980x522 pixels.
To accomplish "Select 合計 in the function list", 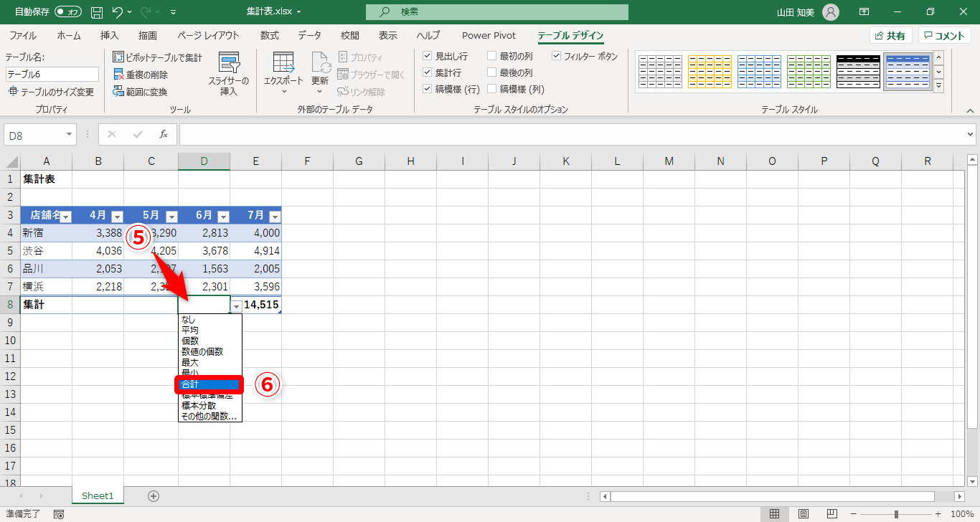I will (211, 384).
